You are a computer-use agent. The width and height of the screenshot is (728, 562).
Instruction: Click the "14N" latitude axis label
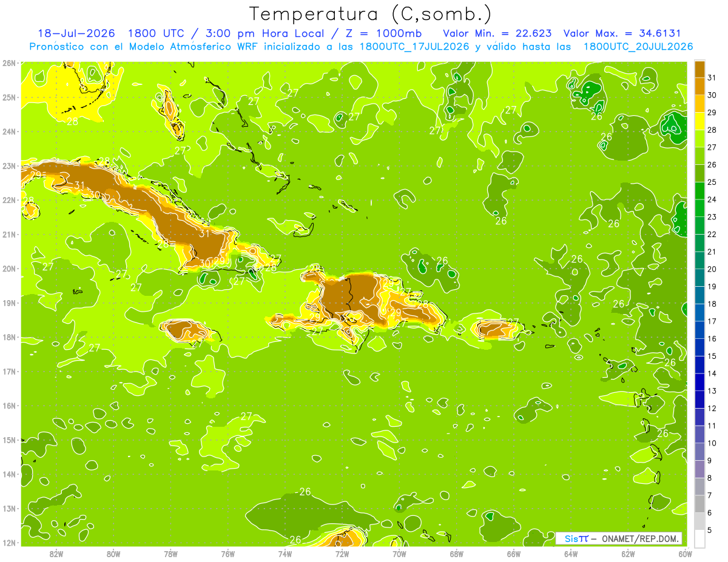(x=8, y=474)
